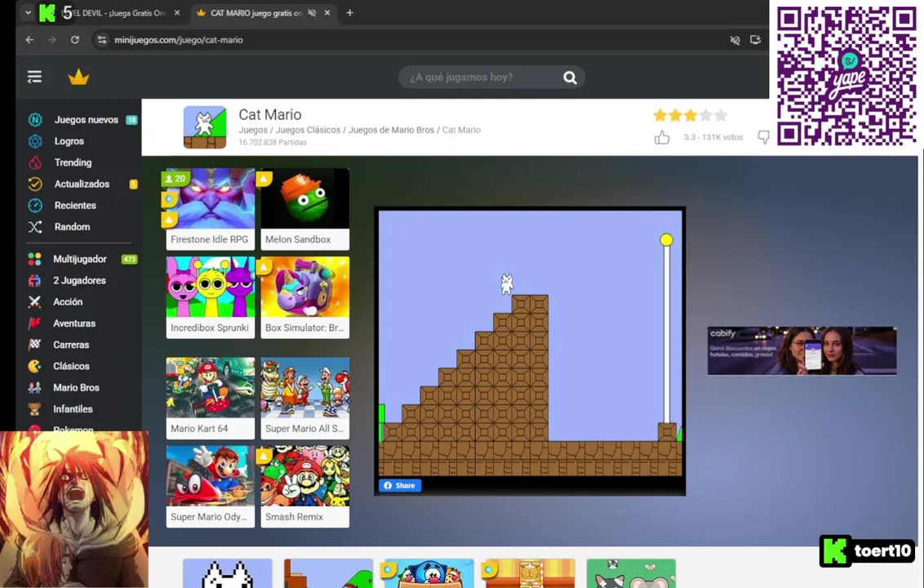The image size is (924, 588).
Task: Click the Random shuffle icon
Action: point(35,227)
